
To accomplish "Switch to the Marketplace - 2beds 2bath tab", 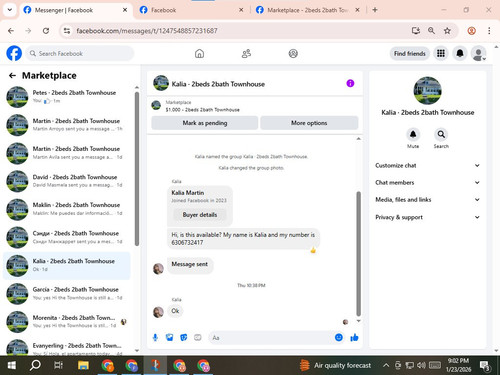I will coord(307,10).
